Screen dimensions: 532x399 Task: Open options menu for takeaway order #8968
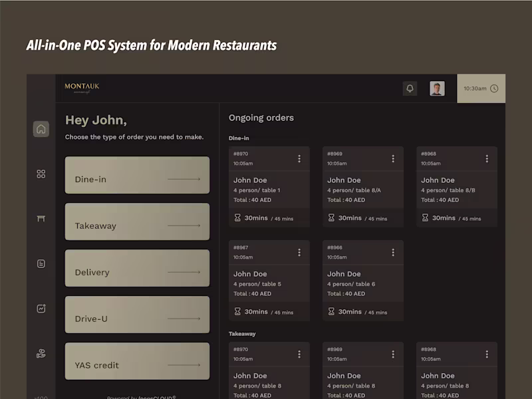point(487,354)
